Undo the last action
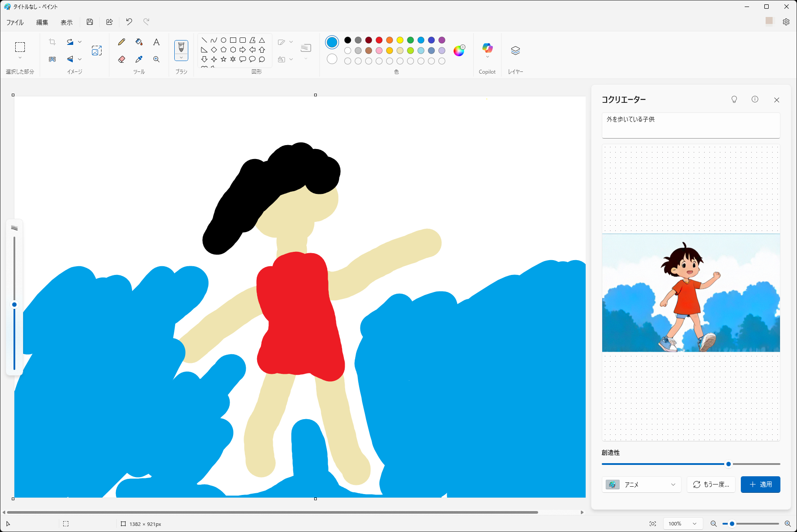This screenshot has height=532, width=797. coord(129,22)
